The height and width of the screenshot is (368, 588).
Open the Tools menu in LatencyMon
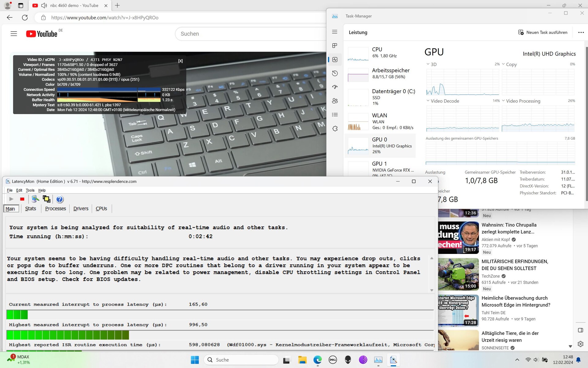30,190
